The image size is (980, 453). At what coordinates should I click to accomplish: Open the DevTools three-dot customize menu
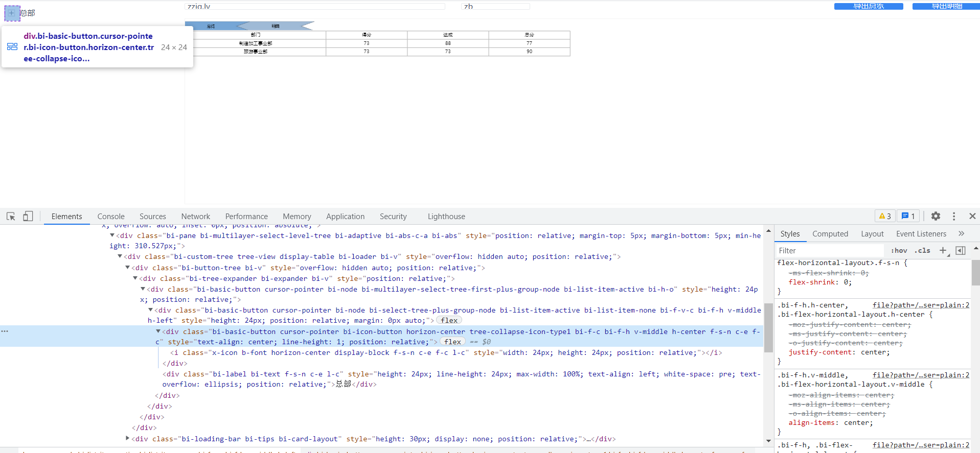pos(954,216)
